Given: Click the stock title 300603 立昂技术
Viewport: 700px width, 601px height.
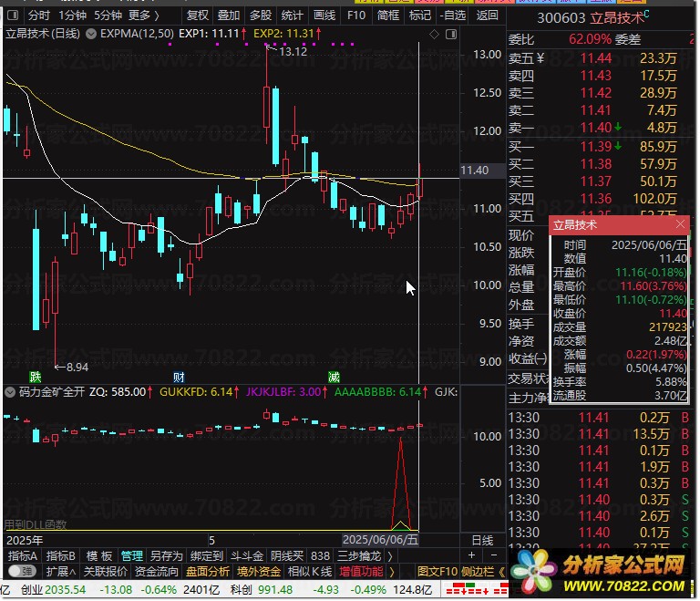Looking at the screenshot, I should pyautogui.click(x=592, y=18).
